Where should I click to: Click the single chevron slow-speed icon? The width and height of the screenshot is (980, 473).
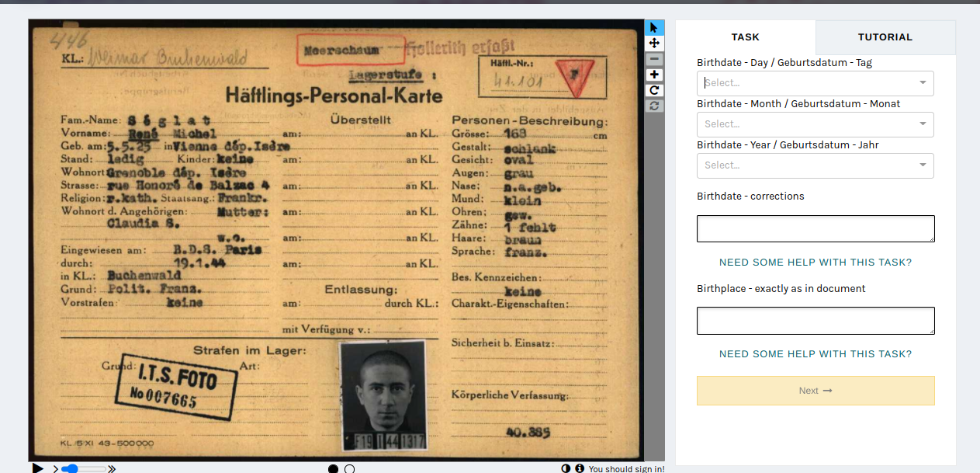click(55, 469)
